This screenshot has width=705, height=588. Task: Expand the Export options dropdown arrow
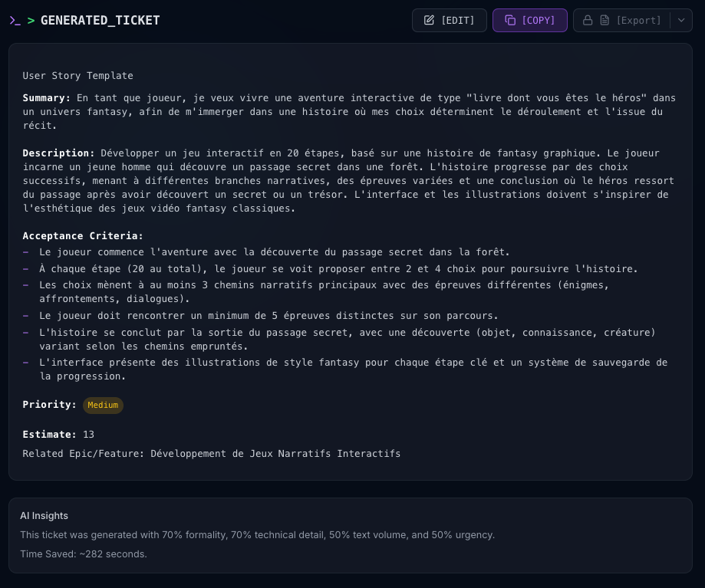point(681,21)
